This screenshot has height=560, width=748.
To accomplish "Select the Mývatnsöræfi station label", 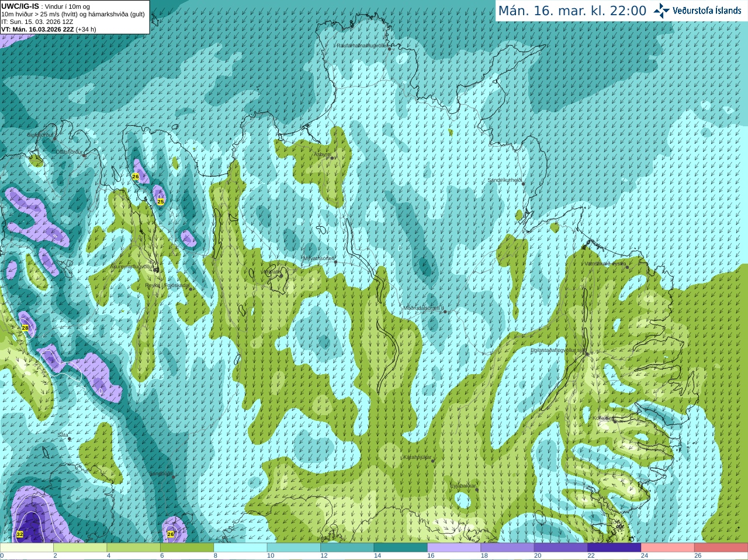I will (x=318, y=258).
